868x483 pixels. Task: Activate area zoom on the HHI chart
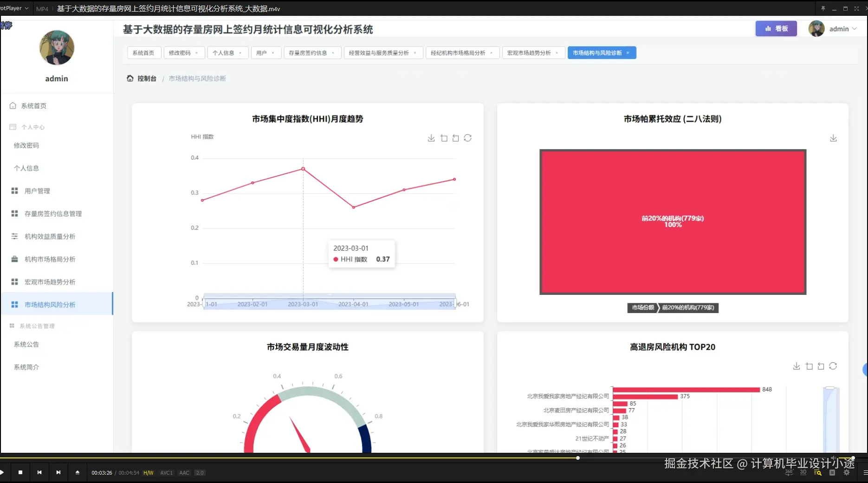tap(444, 138)
